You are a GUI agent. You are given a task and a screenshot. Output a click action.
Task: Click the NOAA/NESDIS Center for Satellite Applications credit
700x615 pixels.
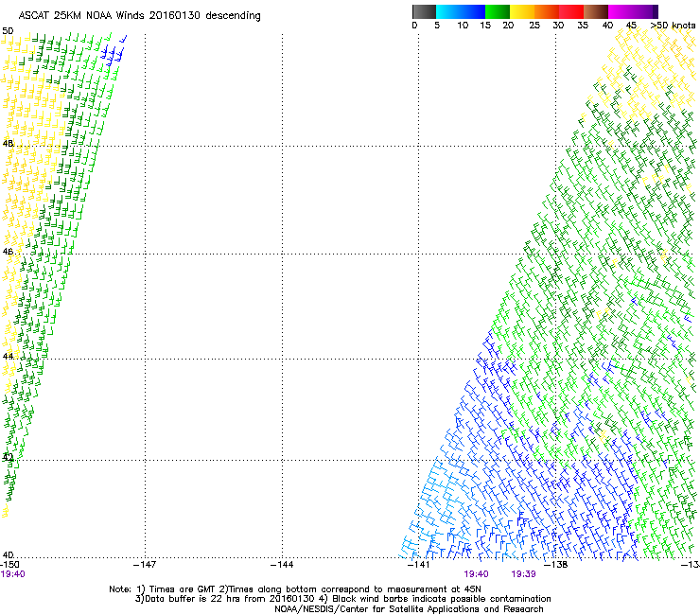[409, 609]
